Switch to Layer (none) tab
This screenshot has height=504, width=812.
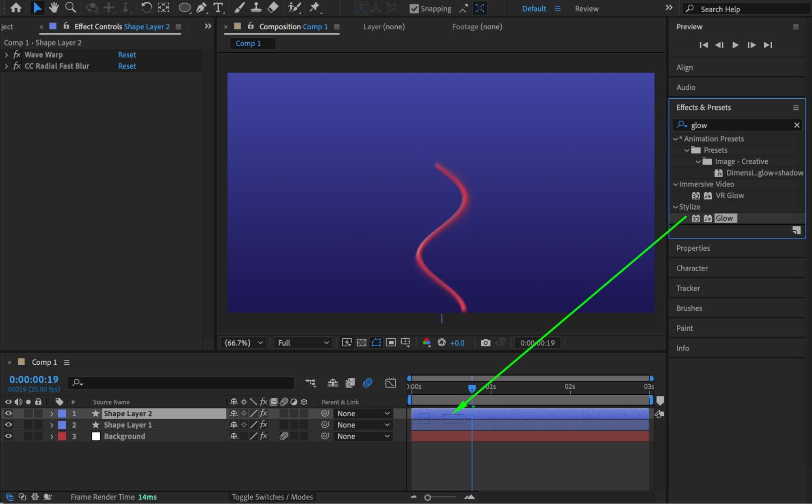384,26
